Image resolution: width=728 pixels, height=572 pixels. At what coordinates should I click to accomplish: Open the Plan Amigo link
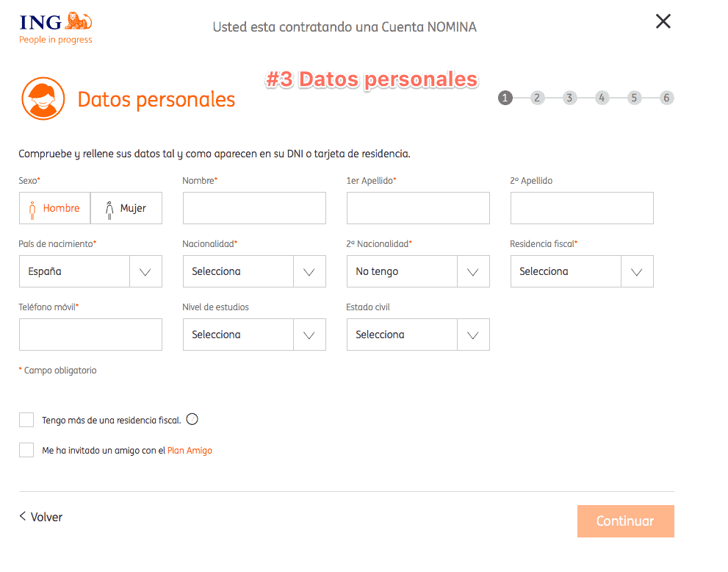[x=190, y=450]
